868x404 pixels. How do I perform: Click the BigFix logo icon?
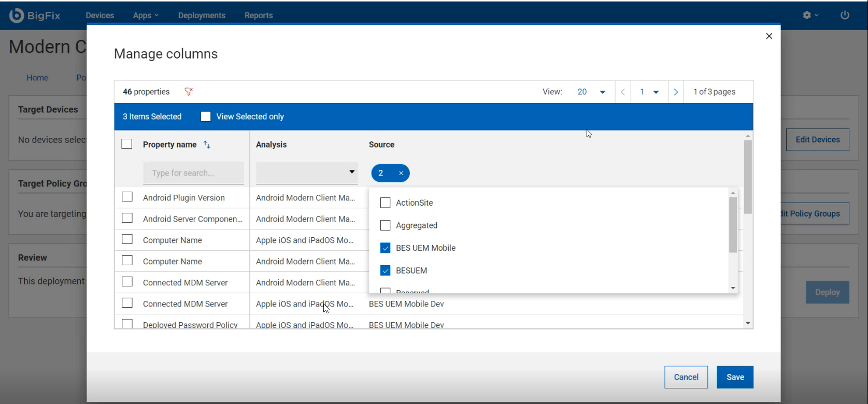(17, 16)
